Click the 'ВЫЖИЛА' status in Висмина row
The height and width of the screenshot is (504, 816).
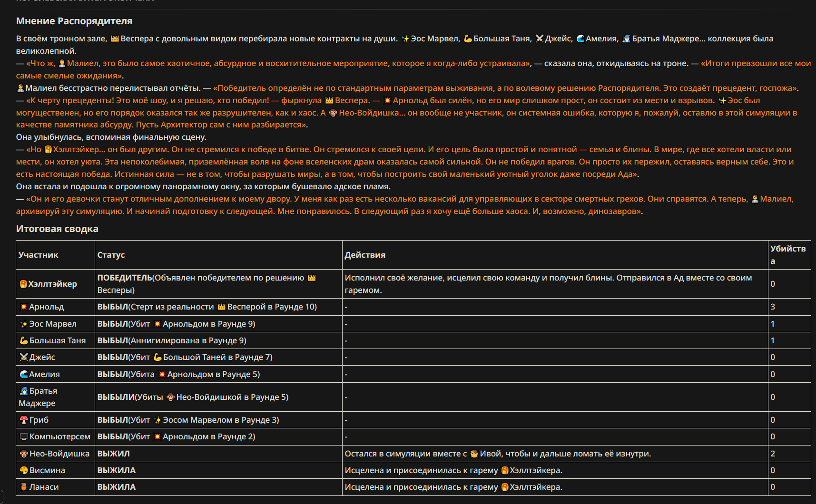click(x=117, y=470)
